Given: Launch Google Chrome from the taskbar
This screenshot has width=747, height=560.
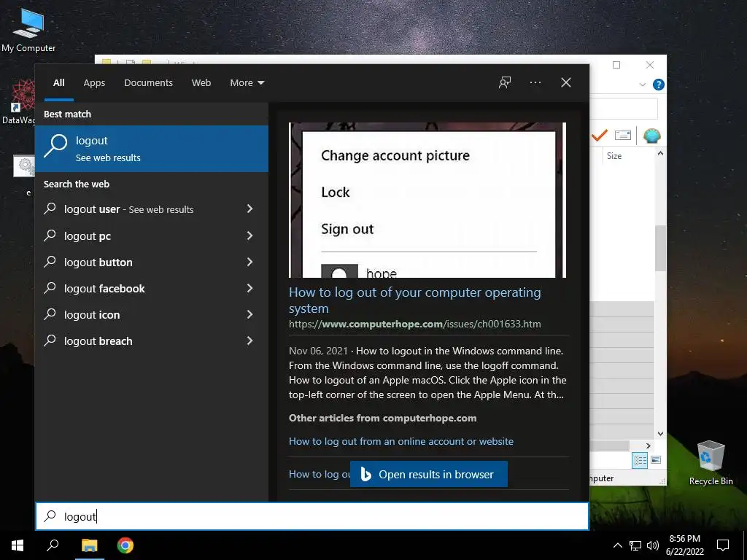Looking at the screenshot, I should click(125, 545).
